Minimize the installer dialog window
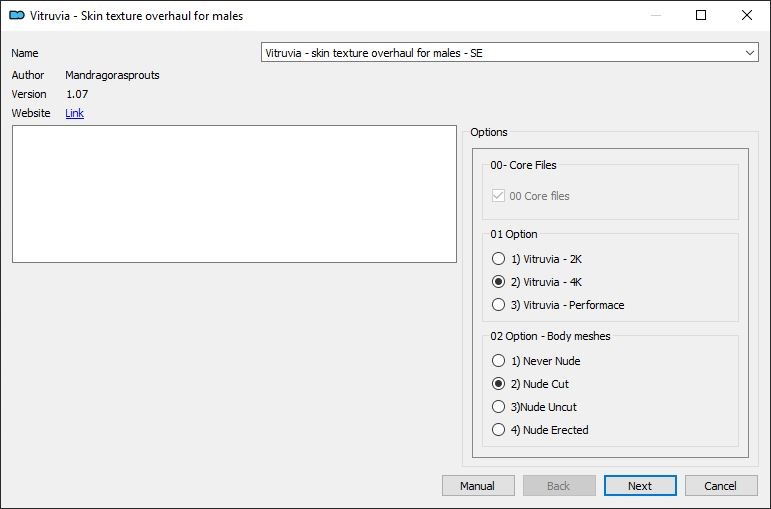 coord(655,15)
